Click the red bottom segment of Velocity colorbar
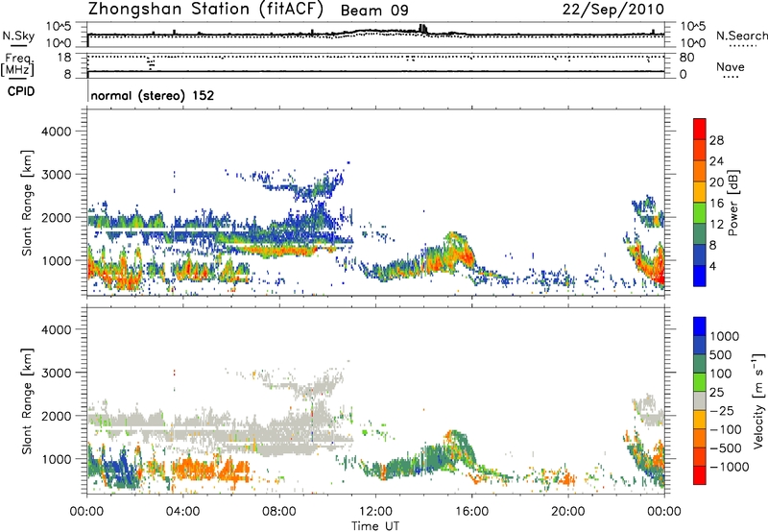This screenshot has height=532, width=768. (x=700, y=475)
